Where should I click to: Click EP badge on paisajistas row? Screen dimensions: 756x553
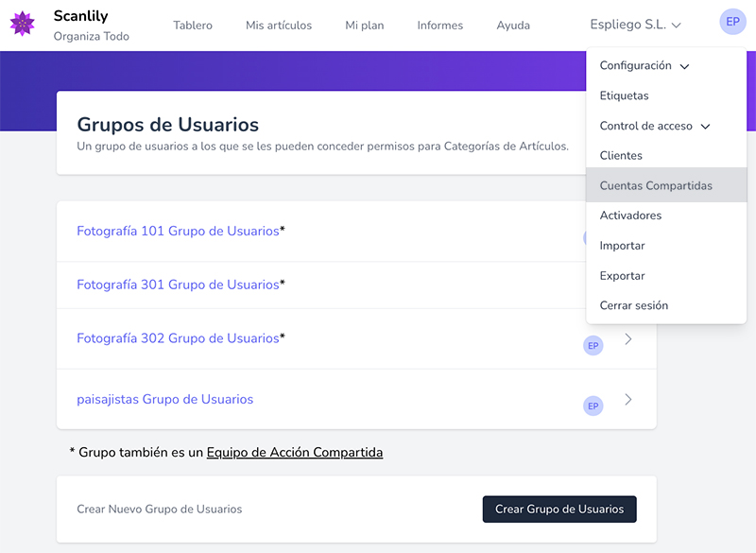tap(593, 406)
